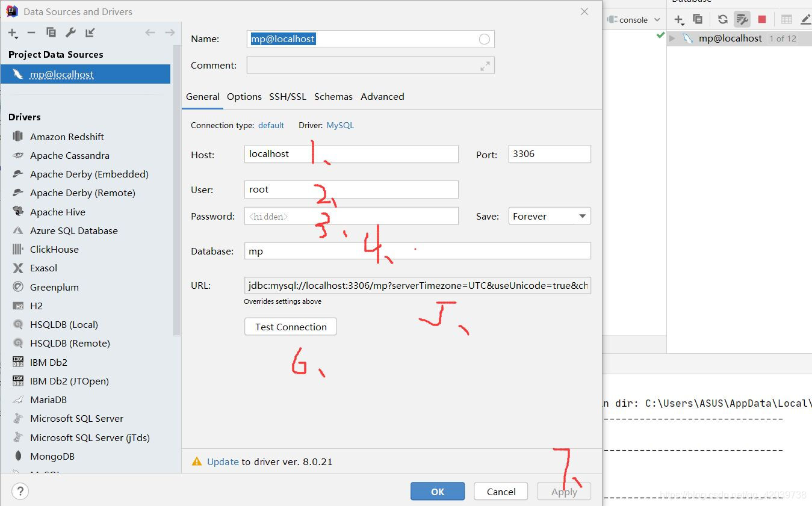Select MariaDB driver
The width and height of the screenshot is (812, 506).
coord(48,400)
